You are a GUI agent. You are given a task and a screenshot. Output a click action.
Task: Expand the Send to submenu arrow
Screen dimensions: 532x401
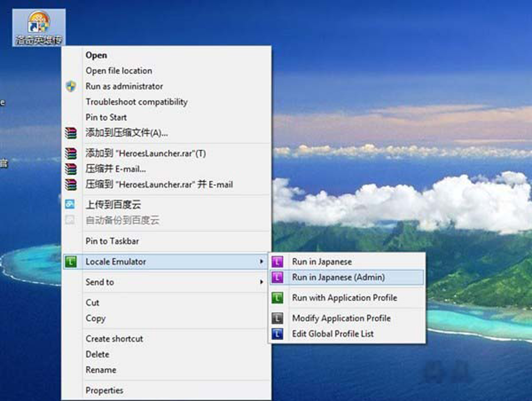[261, 282]
